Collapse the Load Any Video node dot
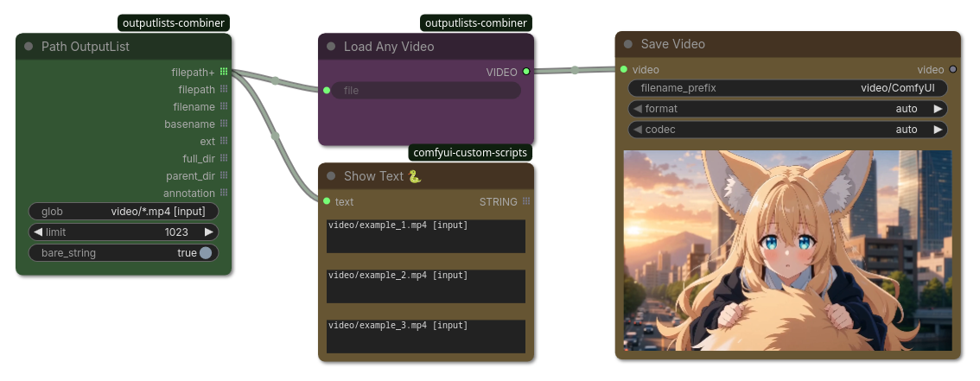 click(x=331, y=47)
